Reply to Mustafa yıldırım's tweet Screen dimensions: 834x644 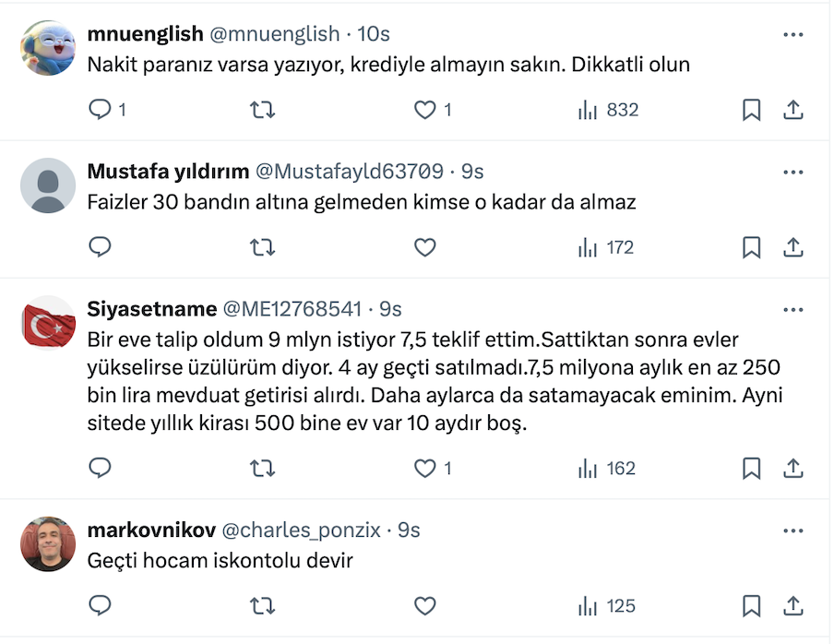point(100,247)
